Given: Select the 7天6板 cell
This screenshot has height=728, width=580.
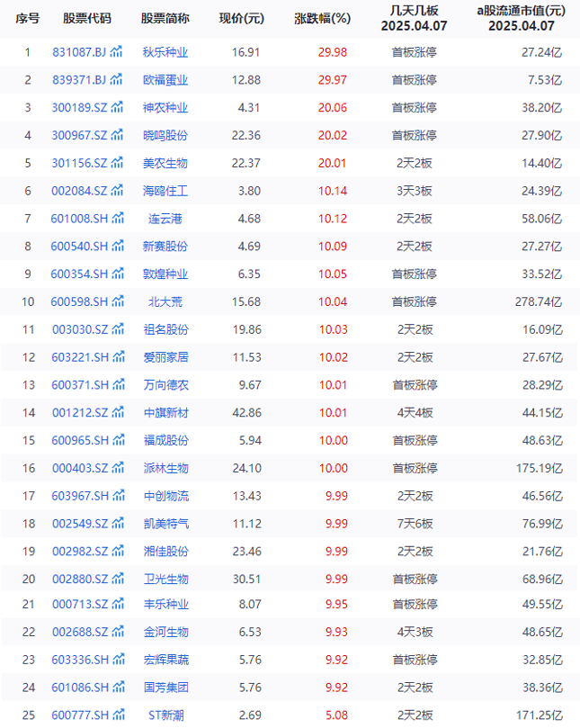Looking at the screenshot, I should tap(415, 524).
